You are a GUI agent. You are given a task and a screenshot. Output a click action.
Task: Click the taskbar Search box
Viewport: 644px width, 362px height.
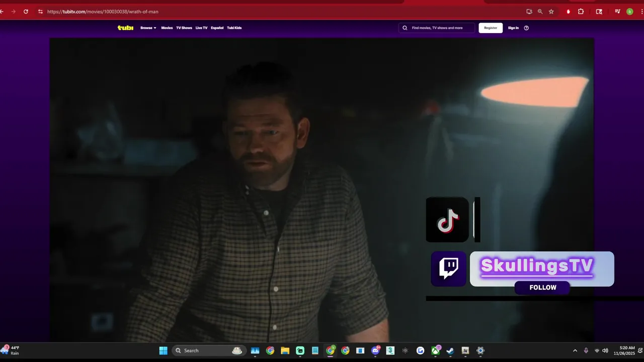point(208,350)
